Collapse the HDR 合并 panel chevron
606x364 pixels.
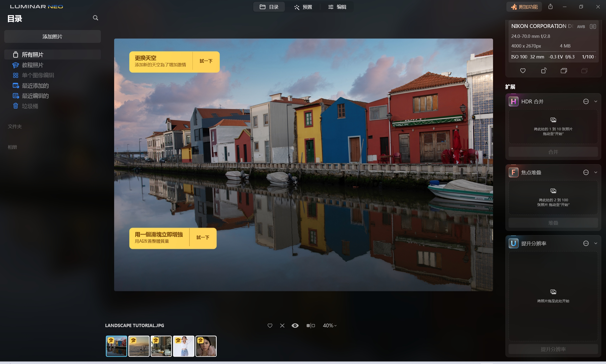(x=596, y=101)
